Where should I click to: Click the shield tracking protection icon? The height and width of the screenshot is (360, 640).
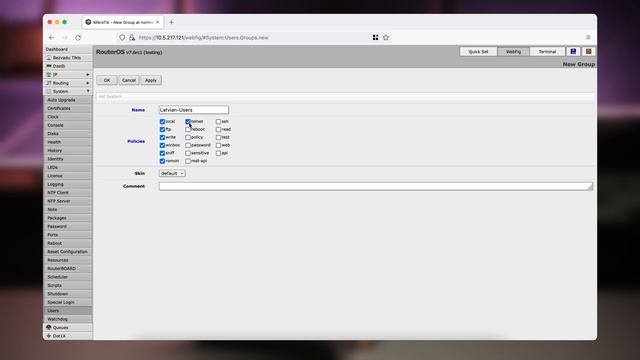[x=122, y=38]
